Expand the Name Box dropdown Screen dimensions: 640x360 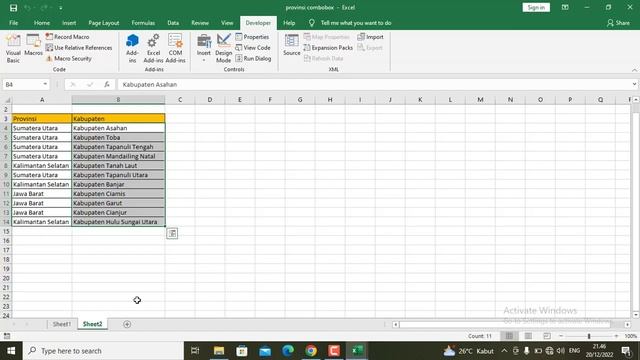click(x=45, y=84)
